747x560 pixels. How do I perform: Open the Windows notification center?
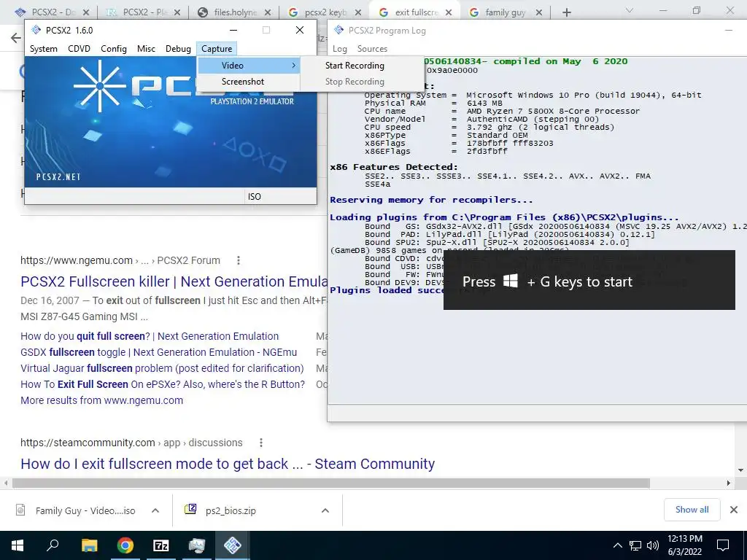point(723,545)
